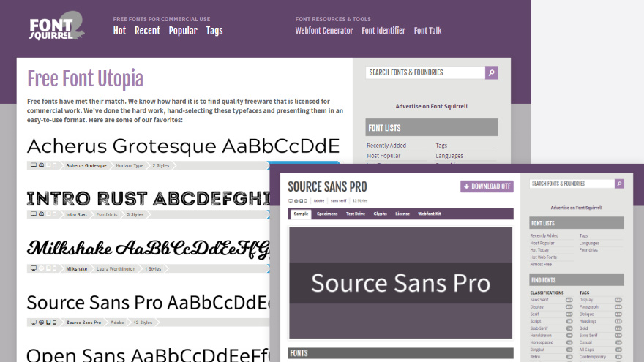Screen dimensions: 644x362
Task: Click the web globe icon in the Source Sans Pro list row
Action: click(x=41, y=322)
